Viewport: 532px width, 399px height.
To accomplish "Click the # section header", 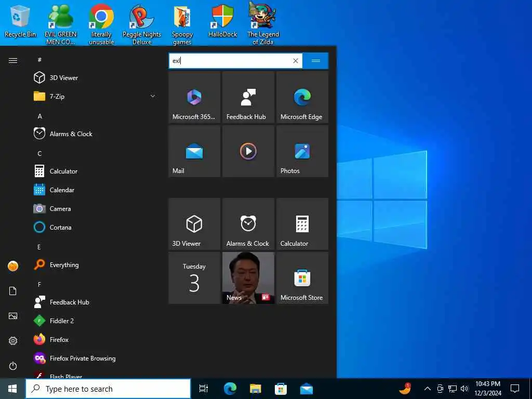I will pos(39,60).
